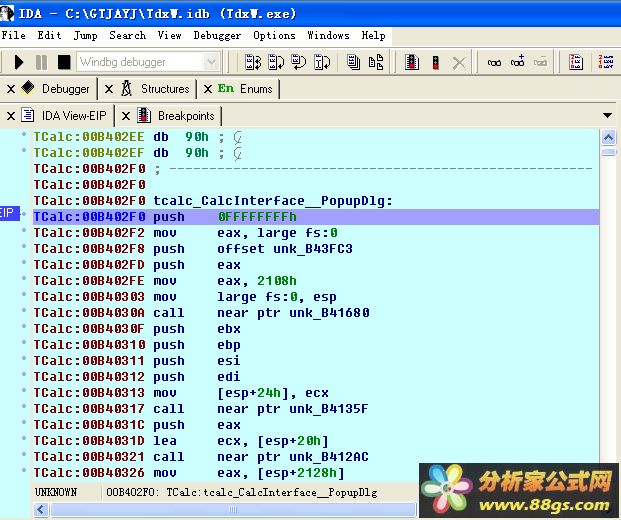Click the horizontal scrollbar thumb
The image size is (621, 520).
(233, 509)
